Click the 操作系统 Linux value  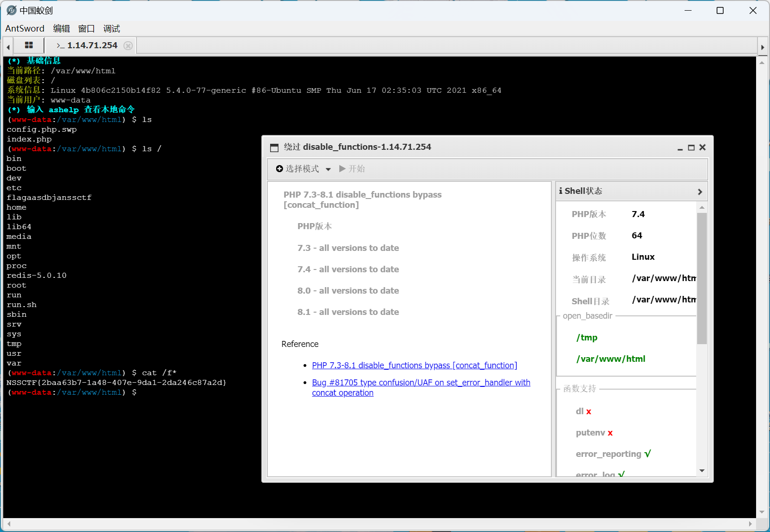(x=643, y=257)
